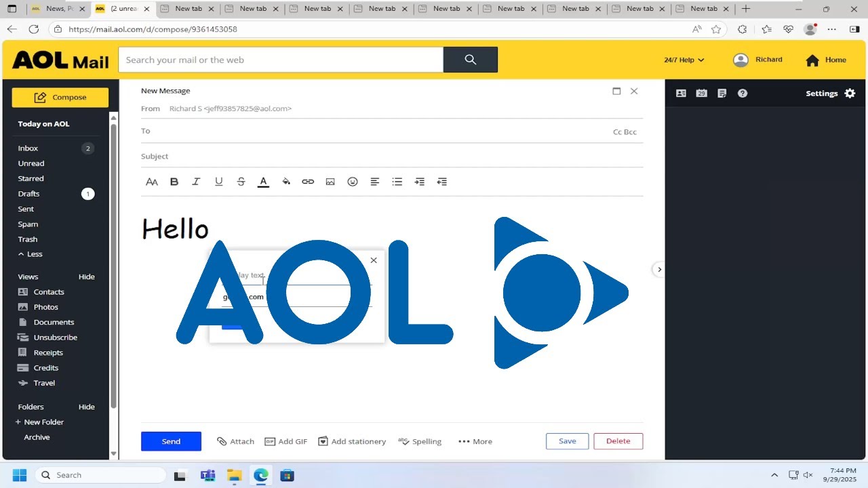
Task: Open Contacts view
Action: 41,292
